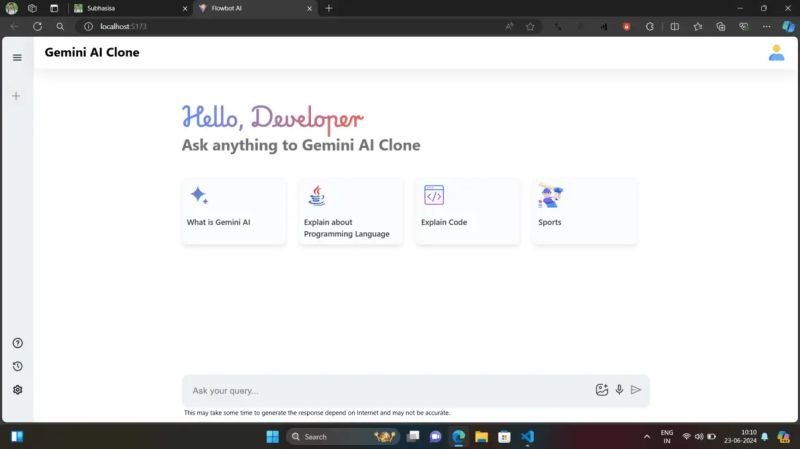Open the Windows Start menu
This screenshot has width=800, height=449.
coord(272,437)
